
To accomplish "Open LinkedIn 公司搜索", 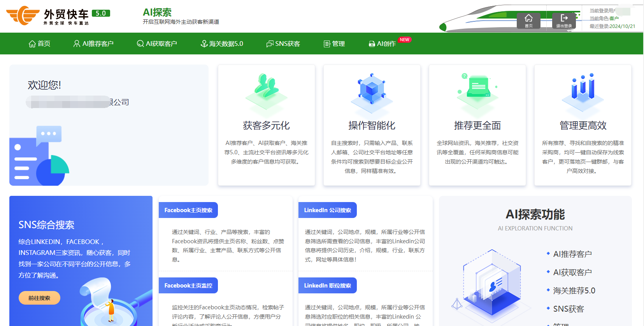I will (328, 210).
